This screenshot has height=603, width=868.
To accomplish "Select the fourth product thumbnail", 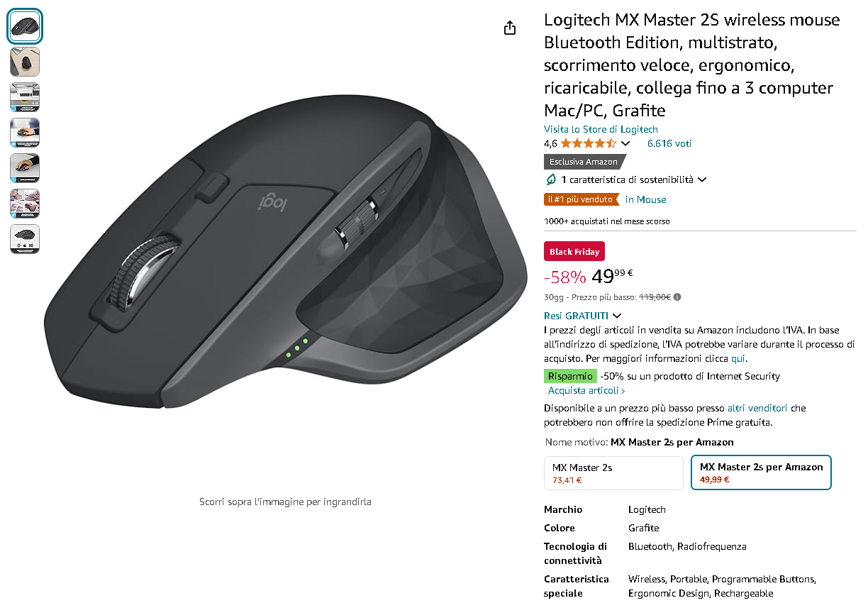I will click(25, 133).
